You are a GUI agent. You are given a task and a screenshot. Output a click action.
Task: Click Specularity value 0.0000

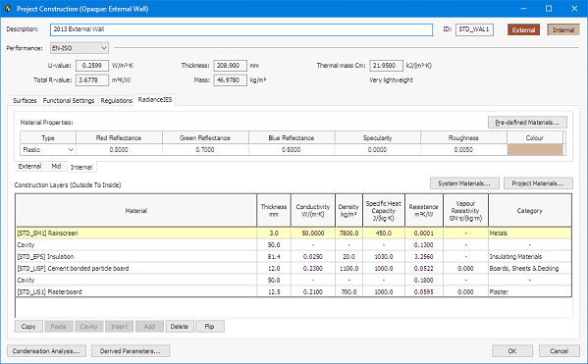click(x=377, y=149)
